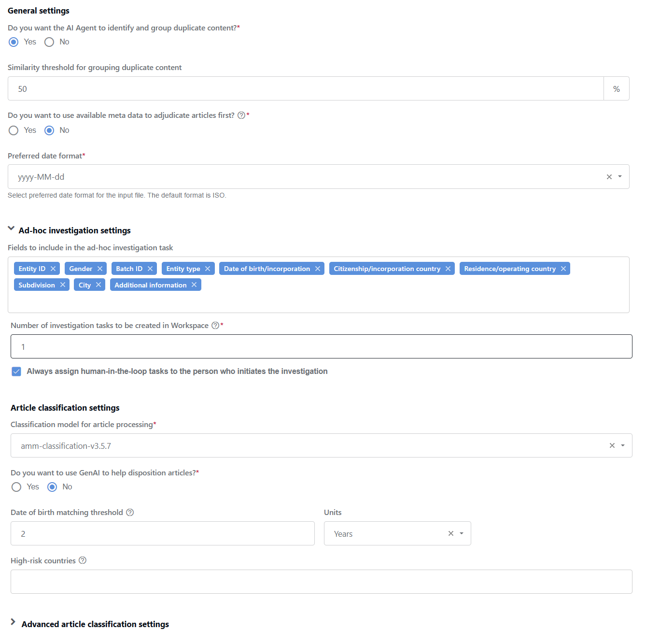
Task: Remove the Batch ID field tag
Action: (x=150, y=269)
